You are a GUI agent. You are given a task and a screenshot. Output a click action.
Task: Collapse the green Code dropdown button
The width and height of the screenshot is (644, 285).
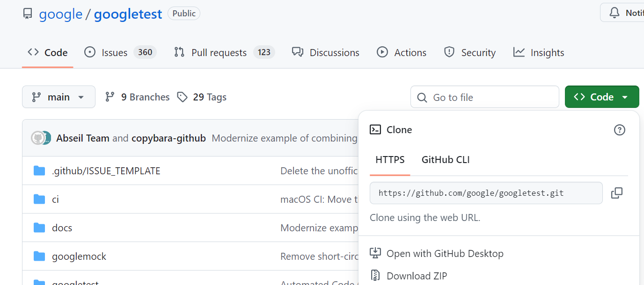602,97
